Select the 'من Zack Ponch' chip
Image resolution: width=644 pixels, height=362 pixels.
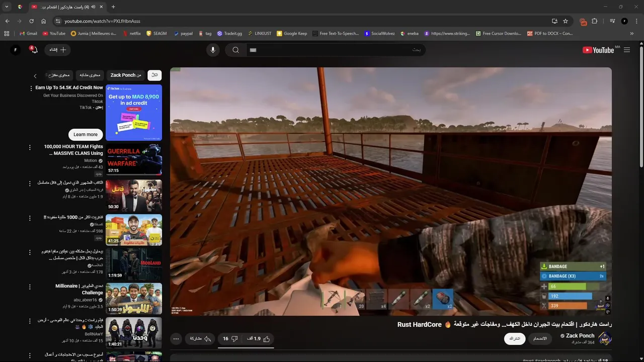click(x=126, y=75)
